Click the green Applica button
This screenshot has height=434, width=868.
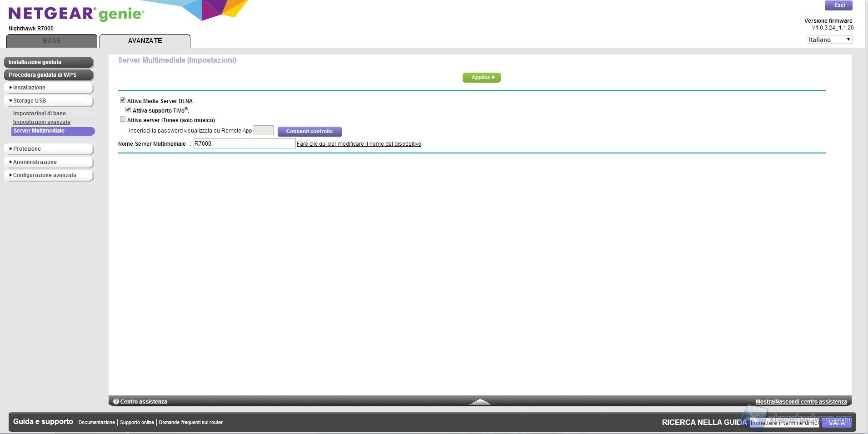click(x=481, y=78)
